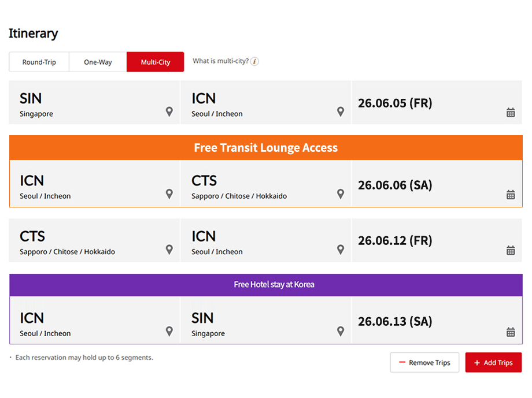Click the purple Free Hotel stay banner
The height and width of the screenshot is (398, 532).
pyautogui.click(x=265, y=285)
